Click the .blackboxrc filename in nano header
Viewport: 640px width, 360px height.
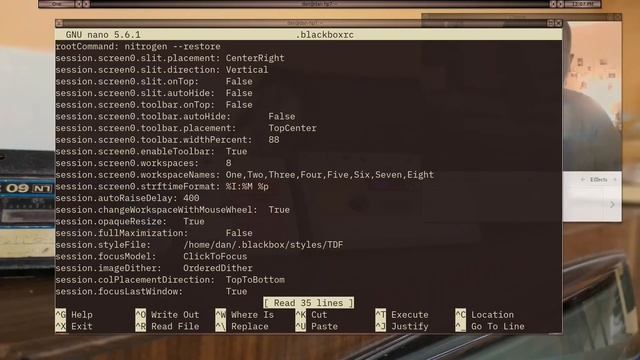point(324,35)
